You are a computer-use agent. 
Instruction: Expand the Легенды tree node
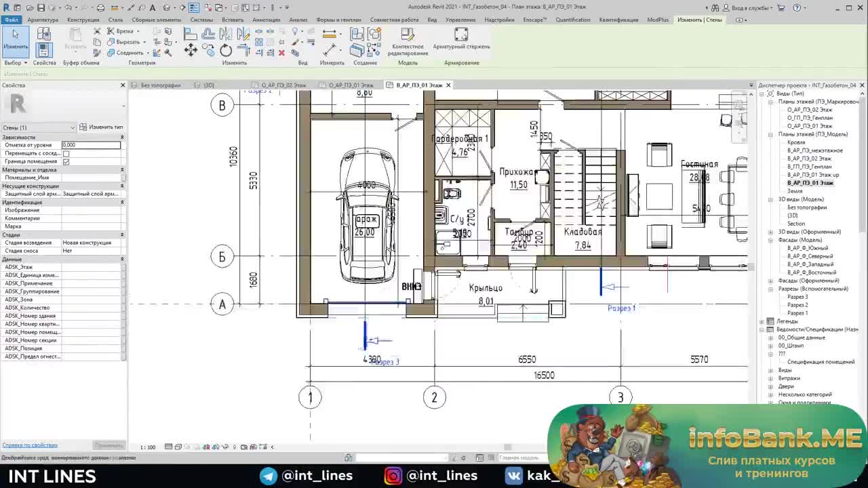[x=762, y=321]
